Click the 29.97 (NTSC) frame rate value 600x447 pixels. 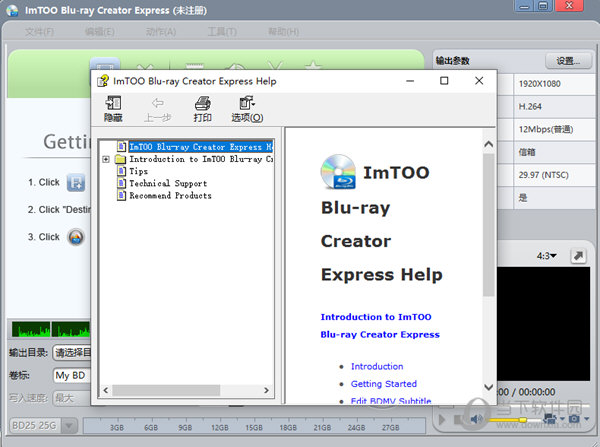543,175
